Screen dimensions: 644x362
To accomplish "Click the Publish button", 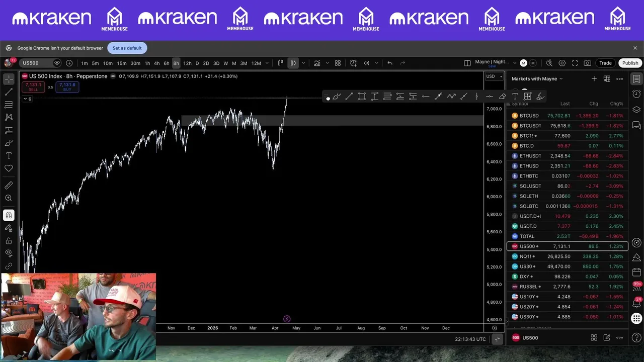I will (x=630, y=63).
